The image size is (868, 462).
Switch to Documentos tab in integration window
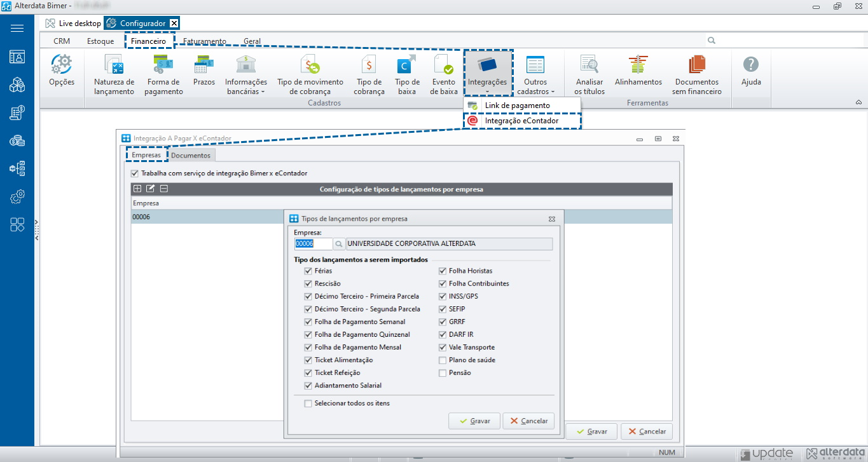pyautogui.click(x=191, y=155)
